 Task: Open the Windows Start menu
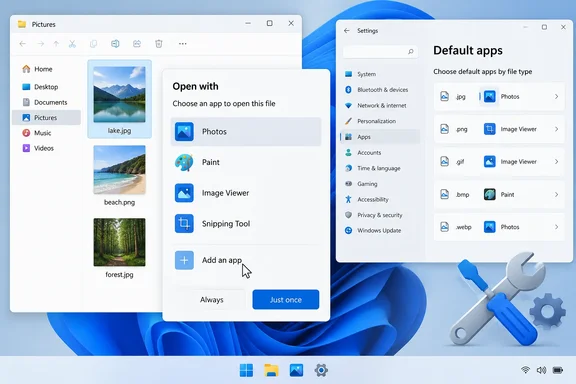246,370
